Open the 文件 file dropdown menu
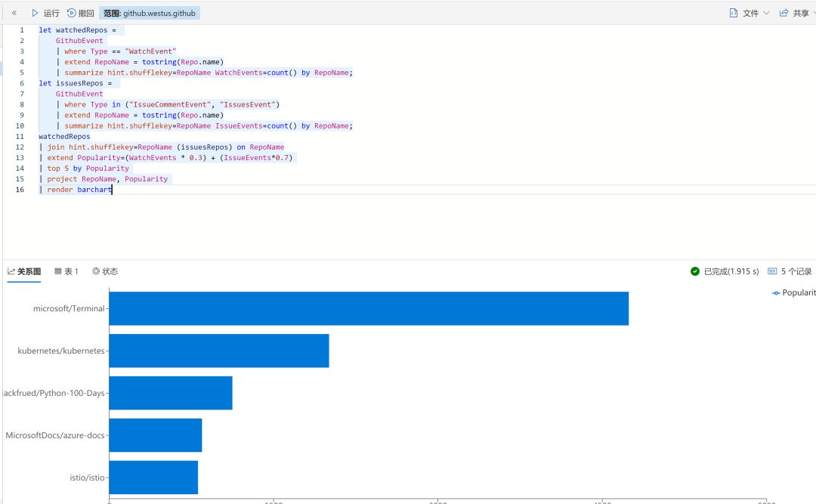Viewport: 816px width, 504px height. tap(749, 13)
